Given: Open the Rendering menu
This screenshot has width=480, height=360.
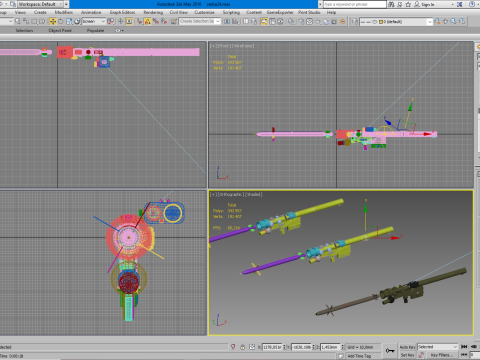Looking at the screenshot, I should pos(153,12).
